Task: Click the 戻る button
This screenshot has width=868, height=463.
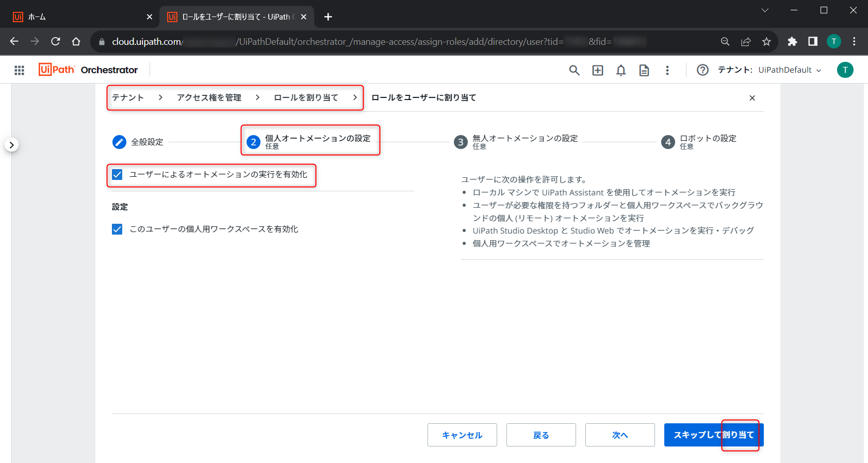Action: [541, 435]
